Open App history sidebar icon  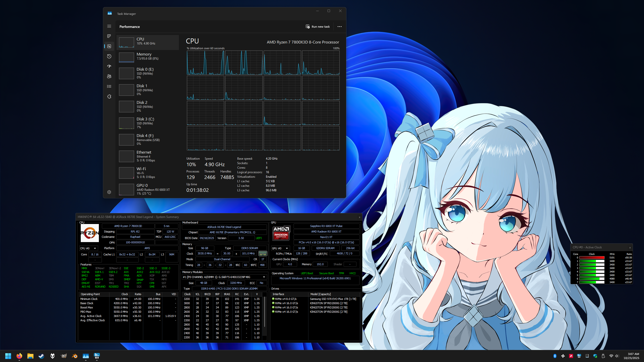point(109,56)
